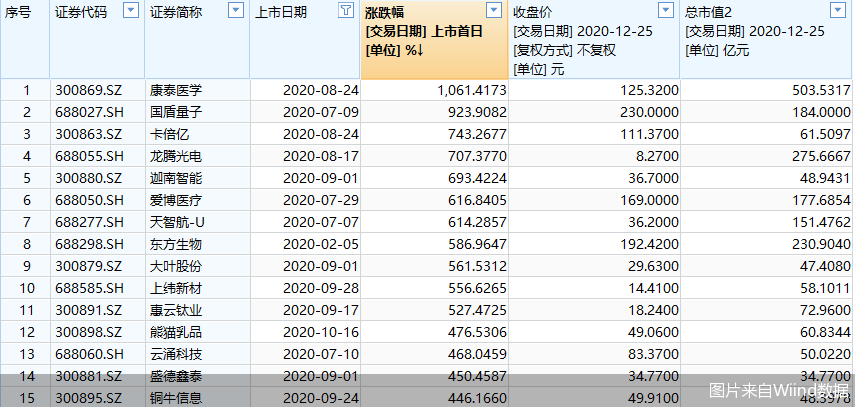Screen dimensions: 855x407
Task: Select stock name 熊猫乳品
Action: (176, 332)
